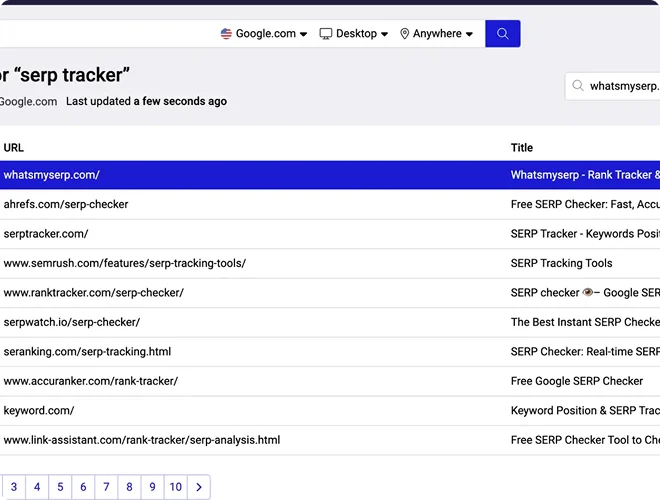
Task: Select the keyword.com/ URL
Action: (39, 410)
